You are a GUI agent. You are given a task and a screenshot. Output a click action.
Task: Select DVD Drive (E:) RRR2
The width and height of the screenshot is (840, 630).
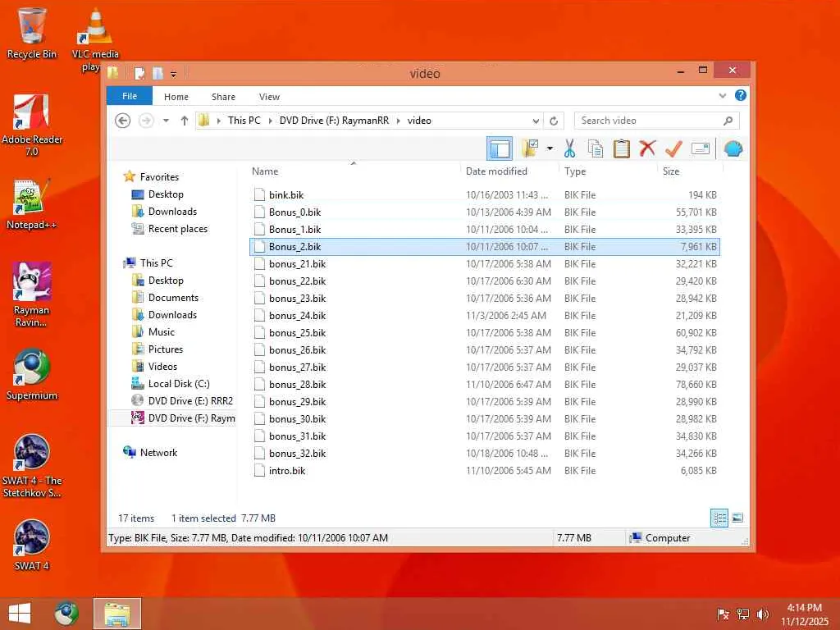point(190,400)
